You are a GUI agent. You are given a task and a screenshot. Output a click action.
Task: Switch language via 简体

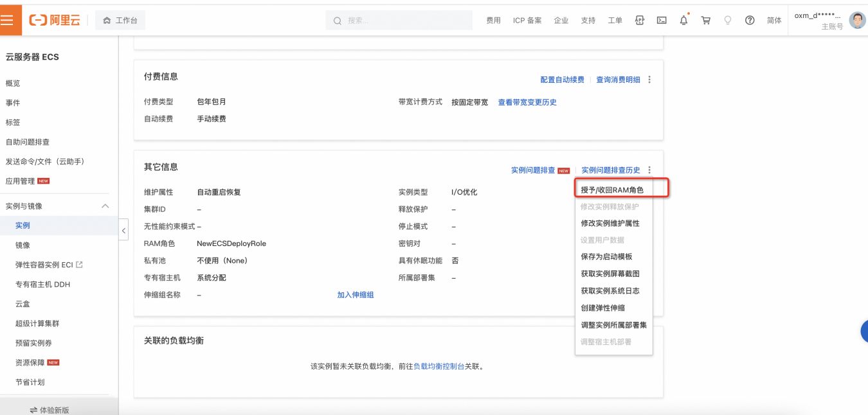click(774, 21)
